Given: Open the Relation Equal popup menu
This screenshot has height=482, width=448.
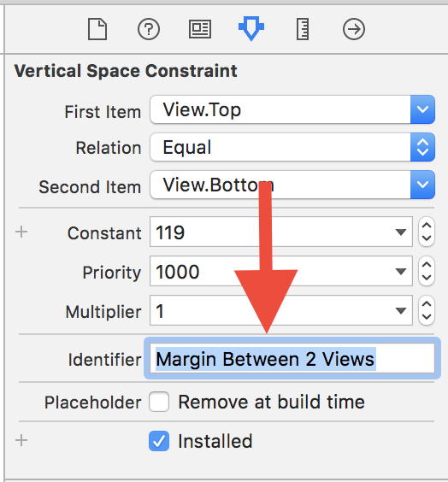Looking at the screenshot, I should (292, 147).
